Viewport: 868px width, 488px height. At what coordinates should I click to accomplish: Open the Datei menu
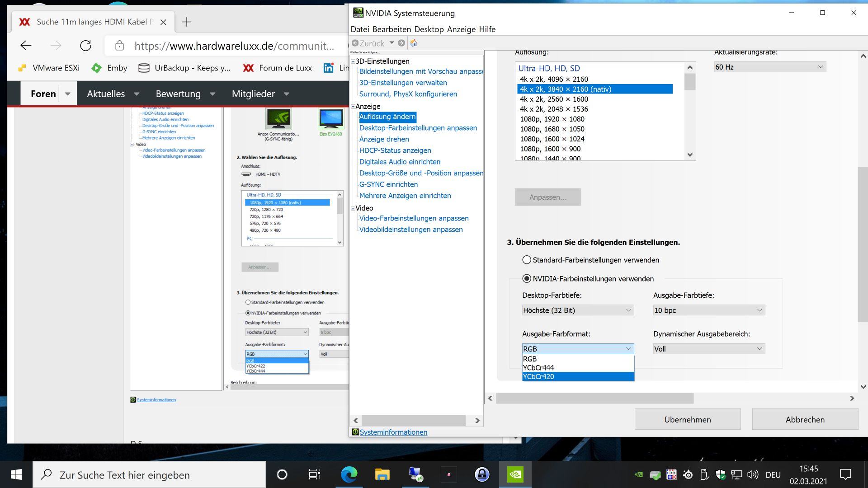[360, 29]
